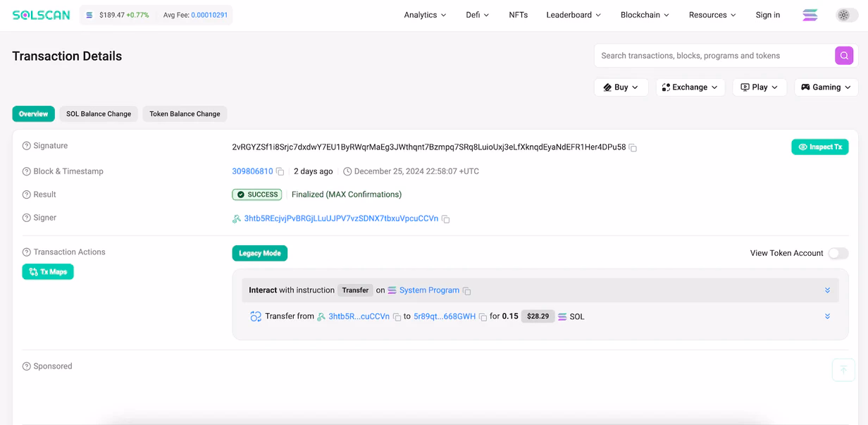
Task: Click help icon next to Signature
Action: (x=27, y=146)
